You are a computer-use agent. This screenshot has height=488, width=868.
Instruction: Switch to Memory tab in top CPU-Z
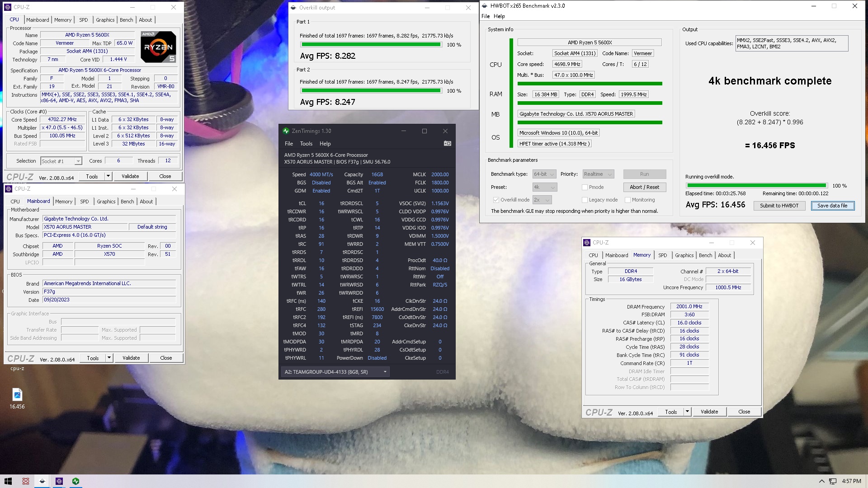pyautogui.click(x=63, y=20)
